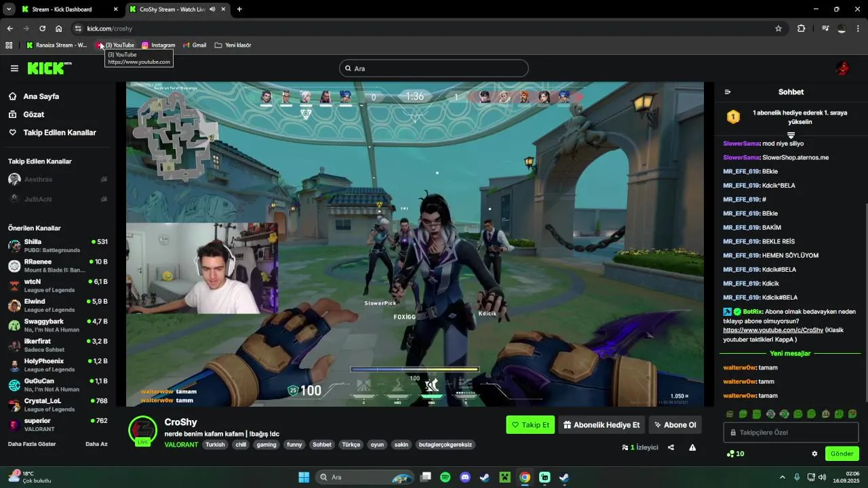This screenshot has width=868, height=488.
Task: Click the VALORANT category link
Action: (181, 445)
